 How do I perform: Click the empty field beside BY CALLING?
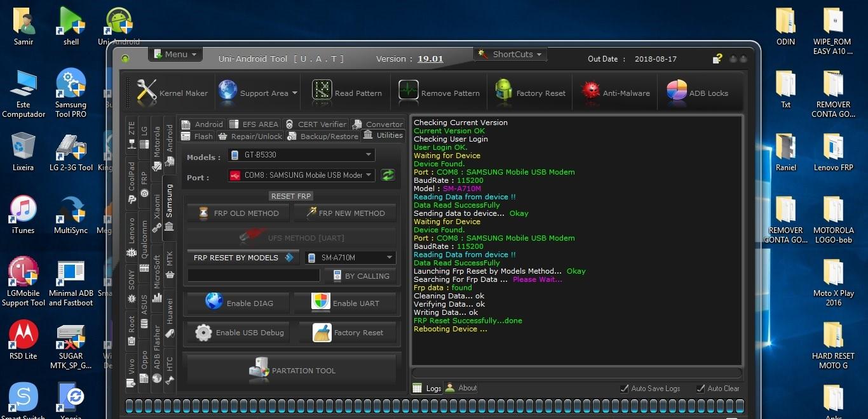[x=254, y=276]
